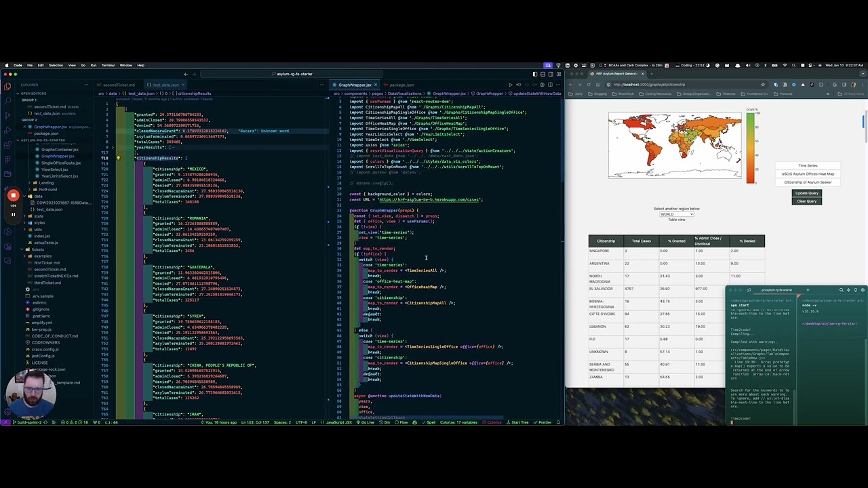
Task: Expand the NotFound folder
Action: point(47,189)
